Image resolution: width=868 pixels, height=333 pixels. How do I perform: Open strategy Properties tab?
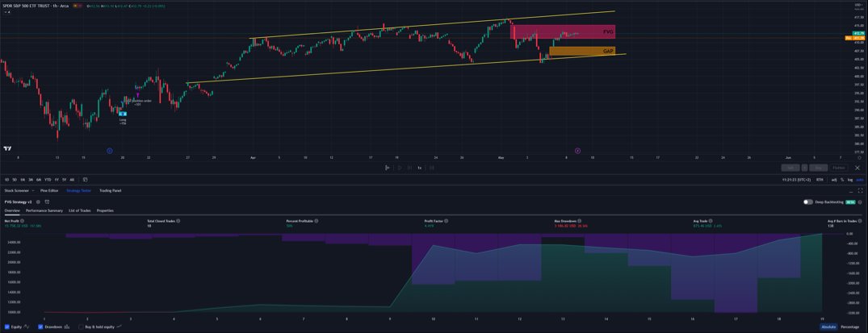(x=105, y=210)
